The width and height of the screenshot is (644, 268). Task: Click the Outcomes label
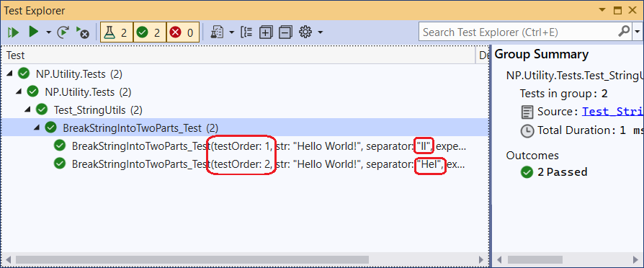532,156
